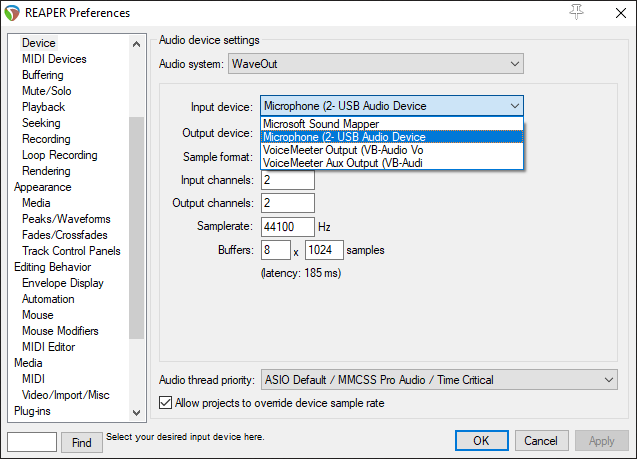
Task: Expand the Audio thread priority dropdown
Action: 438,380
